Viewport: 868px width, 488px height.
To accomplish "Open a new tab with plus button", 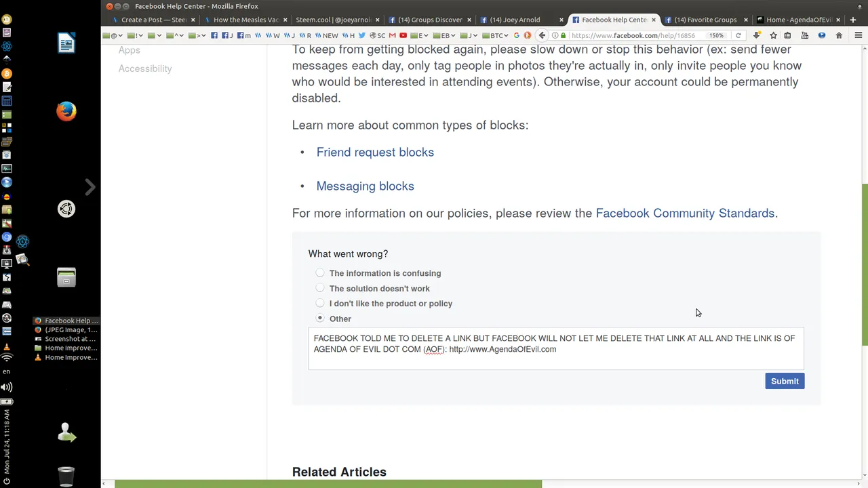I will (853, 20).
